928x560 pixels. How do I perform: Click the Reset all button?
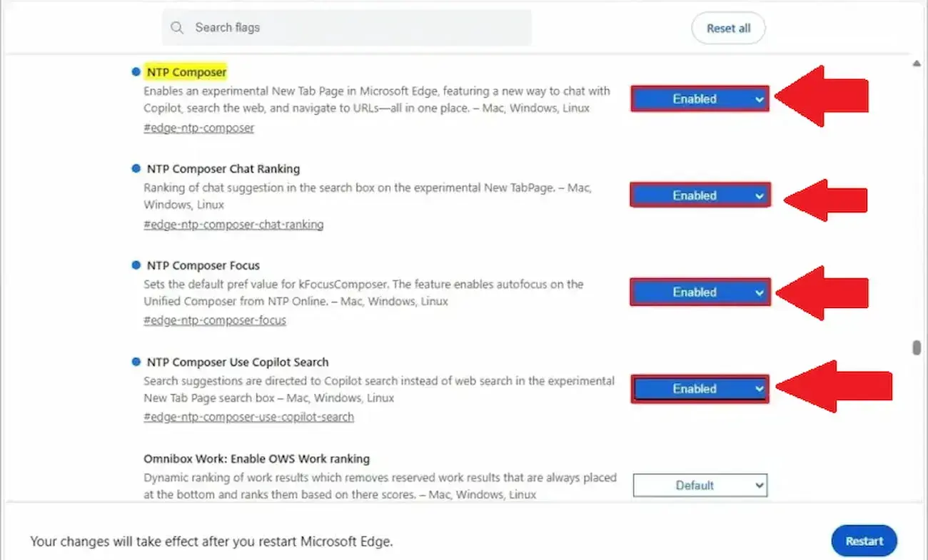coord(728,28)
